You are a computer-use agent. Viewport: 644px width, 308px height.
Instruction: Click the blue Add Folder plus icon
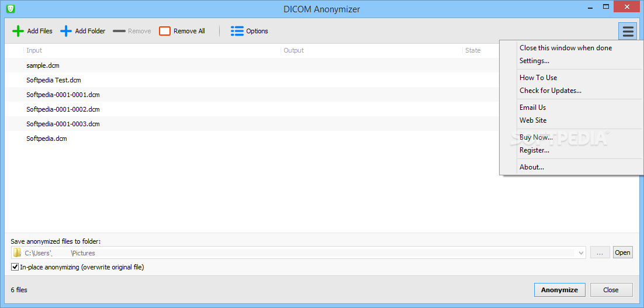(66, 31)
